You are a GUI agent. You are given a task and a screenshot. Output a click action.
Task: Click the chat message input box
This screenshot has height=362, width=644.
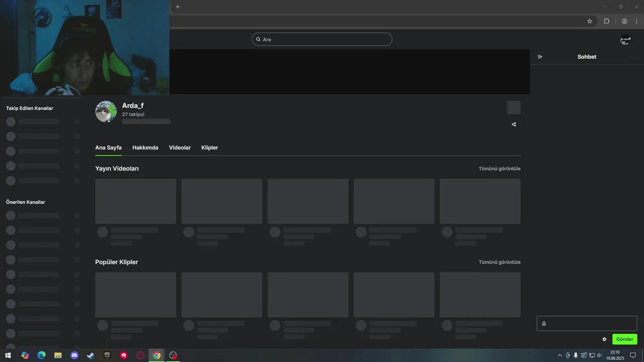(x=587, y=323)
